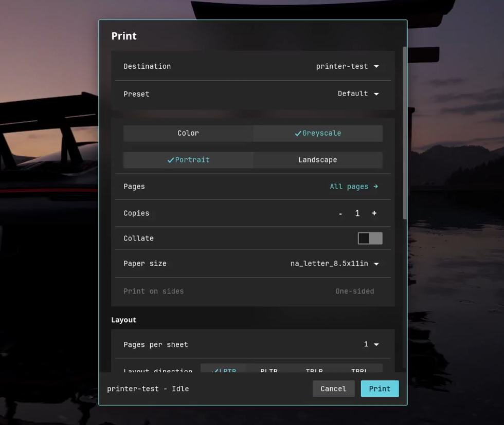Open the Pages per sheet dropdown
The image size is (504, 425).
(x=371, y=344)
